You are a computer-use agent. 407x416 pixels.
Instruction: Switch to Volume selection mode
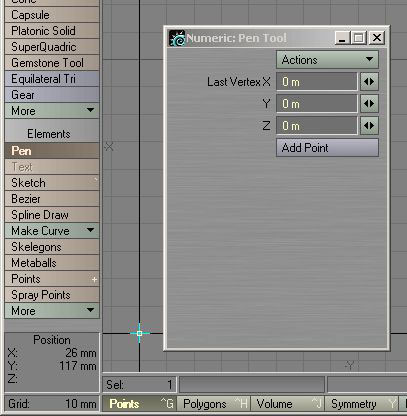287,404
